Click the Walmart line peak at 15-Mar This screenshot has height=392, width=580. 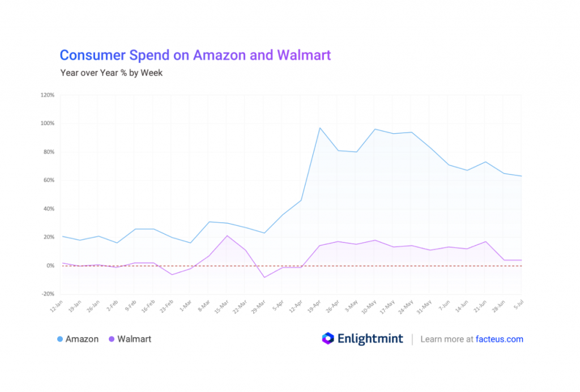tap(227, 236)
